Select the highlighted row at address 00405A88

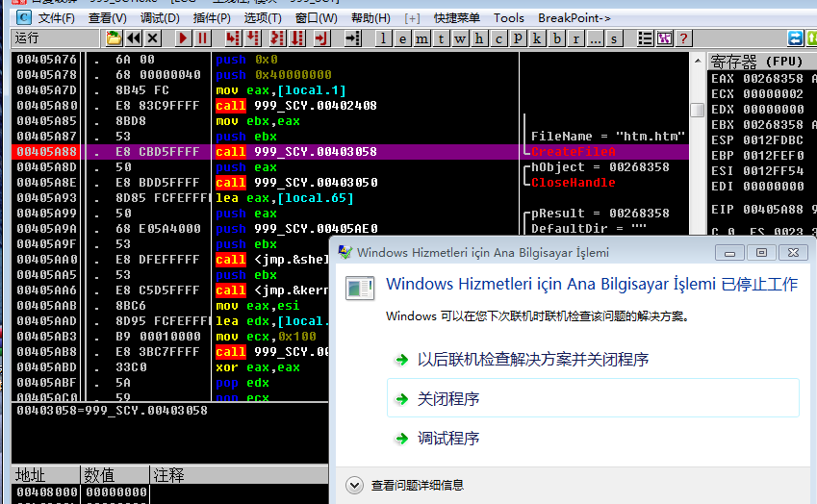click(350, 152)
